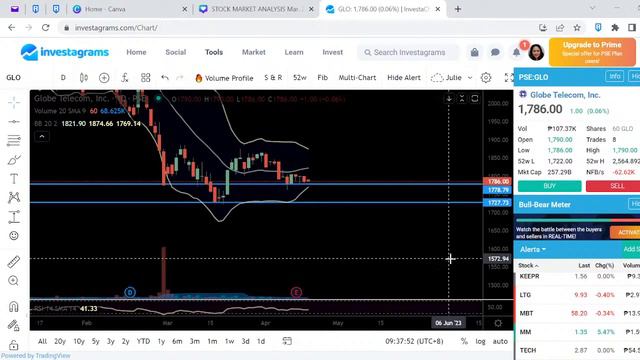Image resolution: width=640 pixels, height=360 pixels.
Task: Toggle S & R levels
Action: pyautogui.click(x=273, y=78)
